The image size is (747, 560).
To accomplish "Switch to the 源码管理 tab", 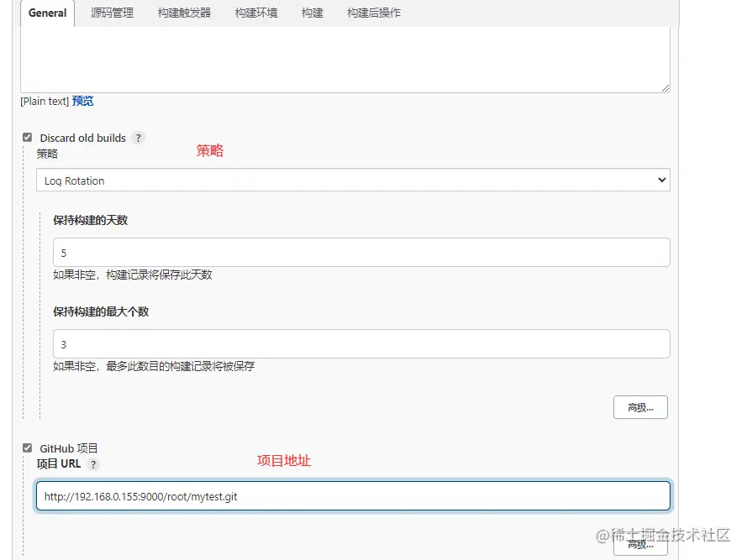I will (x=112, y=13).
